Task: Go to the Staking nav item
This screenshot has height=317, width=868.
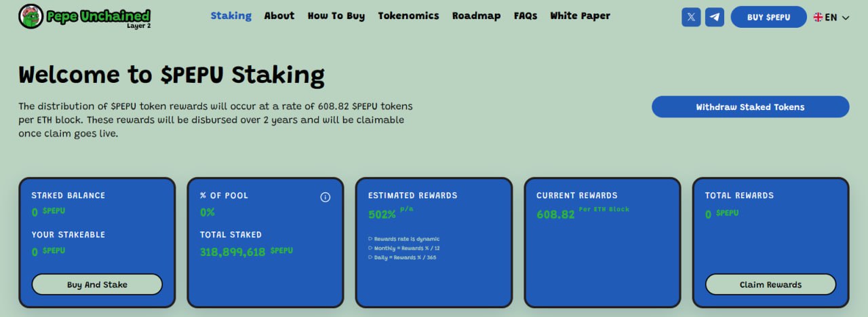Action: point(231,16)
